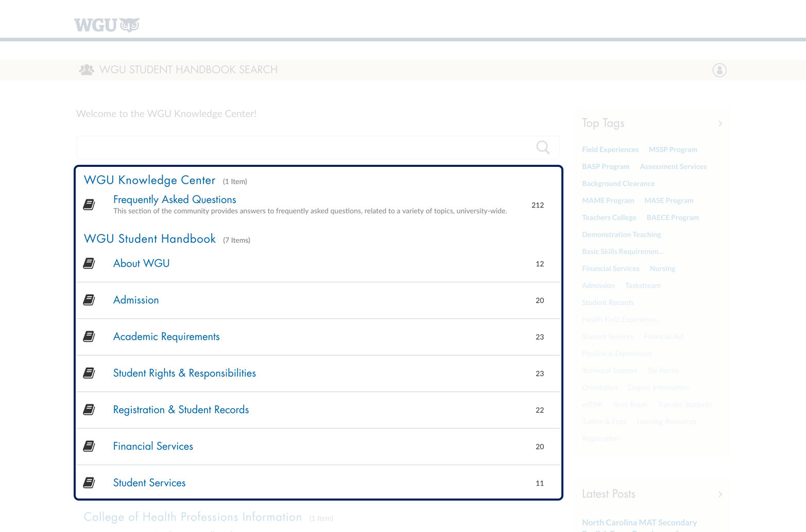Click the FAQ section description text
This screenshot has height=532, width=806.
pos(310,211)
